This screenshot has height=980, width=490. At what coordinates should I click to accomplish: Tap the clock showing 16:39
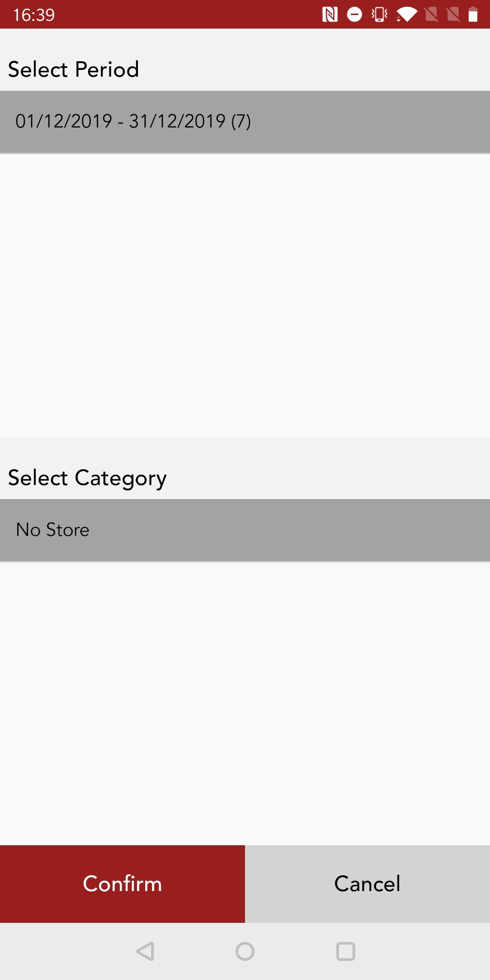(x=34, y=15)
